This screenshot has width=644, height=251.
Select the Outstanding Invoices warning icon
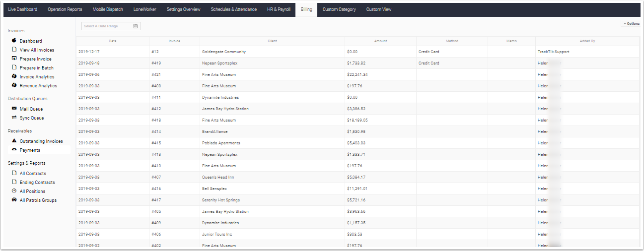pyautogui.click(x=14, y=141)
